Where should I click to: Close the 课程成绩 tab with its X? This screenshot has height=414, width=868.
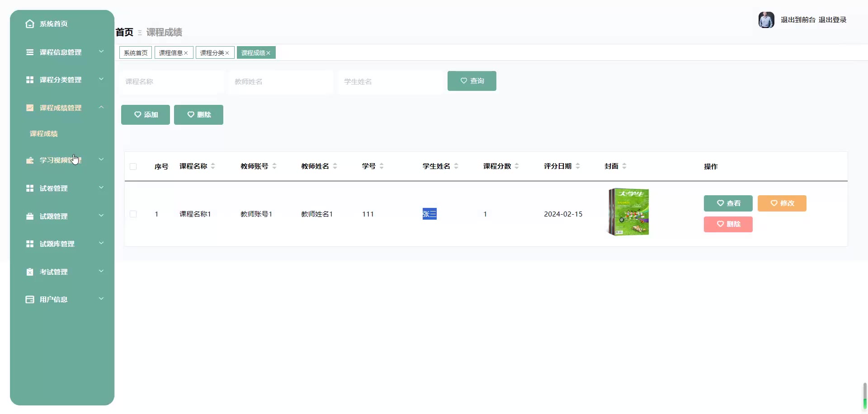(268, 53)
